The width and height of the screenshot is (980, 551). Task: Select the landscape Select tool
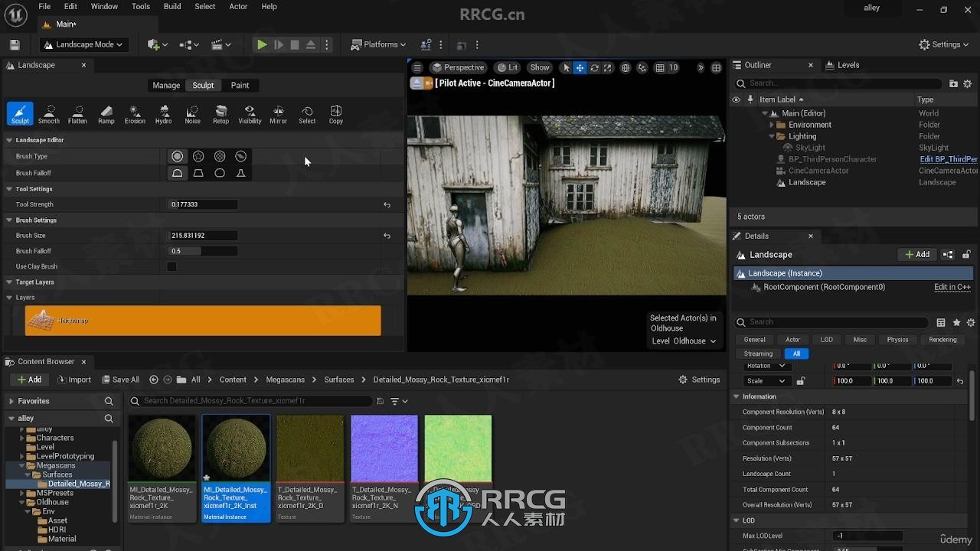click(x=307, y=114)
